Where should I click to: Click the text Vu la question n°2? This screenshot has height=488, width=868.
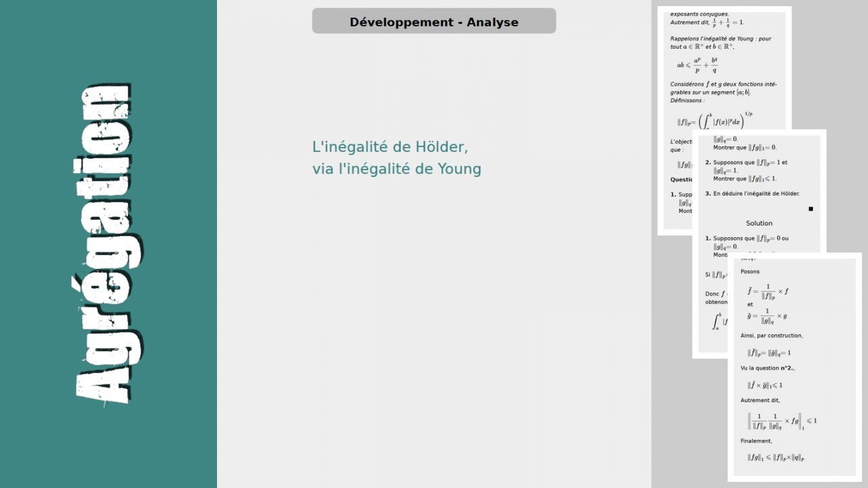768,368
